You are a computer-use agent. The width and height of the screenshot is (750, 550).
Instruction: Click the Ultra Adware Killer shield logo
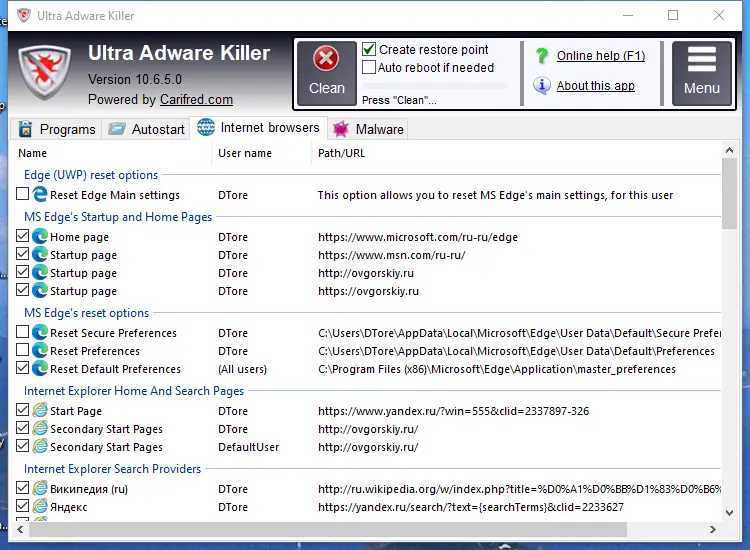[x=44, y=72]
